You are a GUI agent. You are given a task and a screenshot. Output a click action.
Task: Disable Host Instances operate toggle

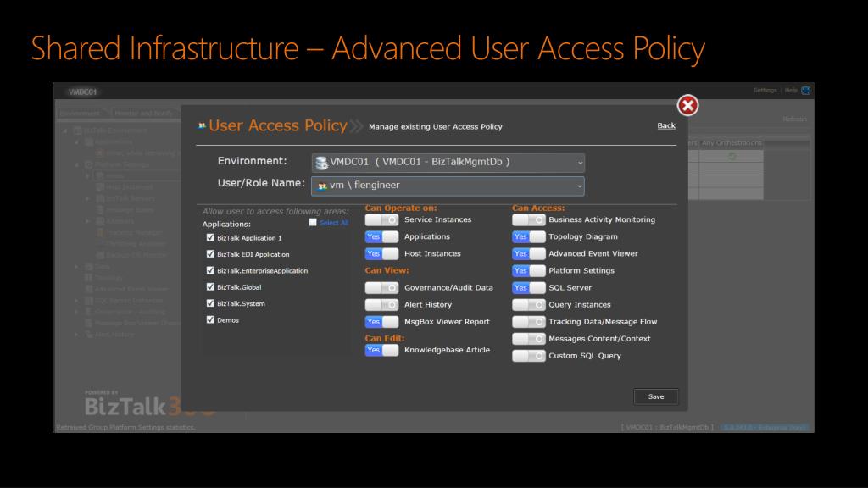pyautogui.click(x=381, y=254)
